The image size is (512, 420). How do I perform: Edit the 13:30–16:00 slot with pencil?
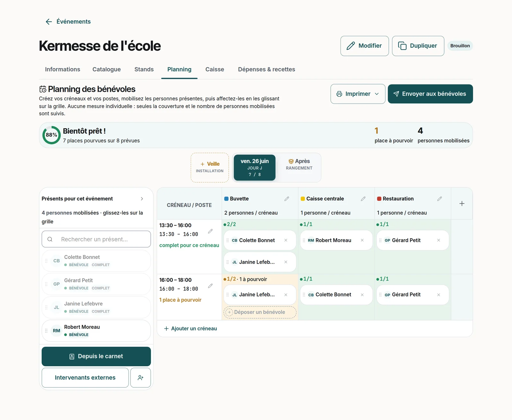coord(210,231)
